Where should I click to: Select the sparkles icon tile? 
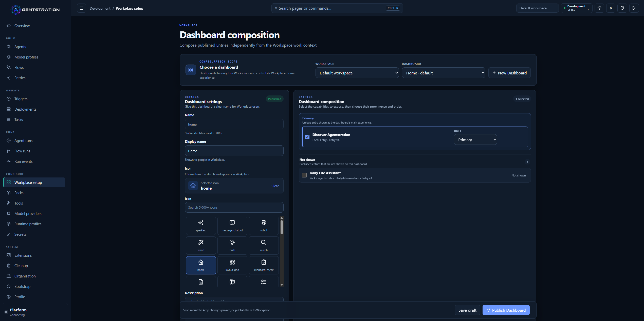point(201,226)
